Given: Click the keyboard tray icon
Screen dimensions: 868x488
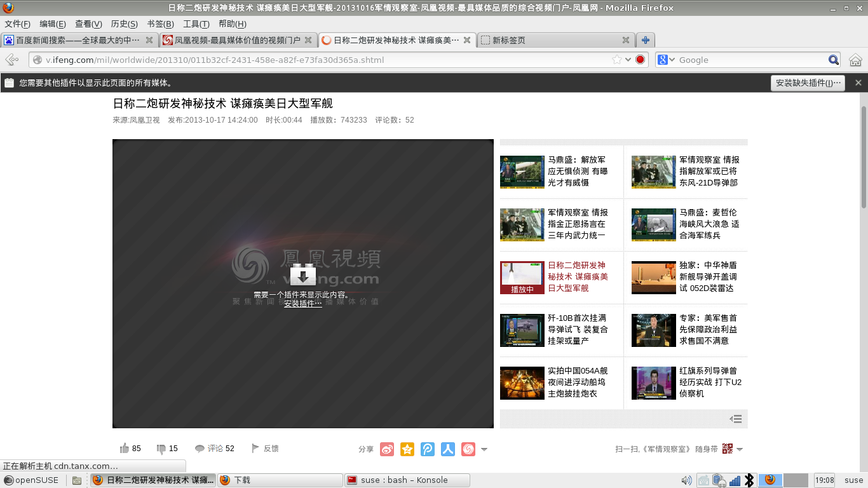Looking at the screenshot, I should click(703, 480).
